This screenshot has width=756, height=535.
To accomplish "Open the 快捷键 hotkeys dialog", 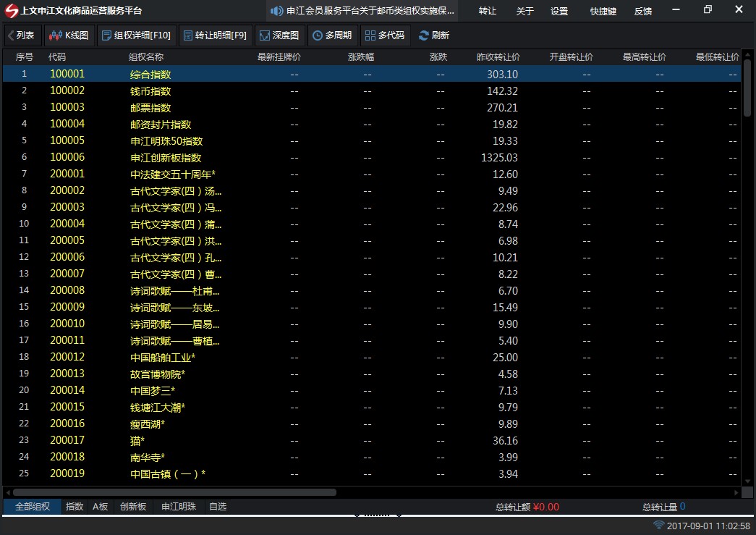I will tap(603, 11).
